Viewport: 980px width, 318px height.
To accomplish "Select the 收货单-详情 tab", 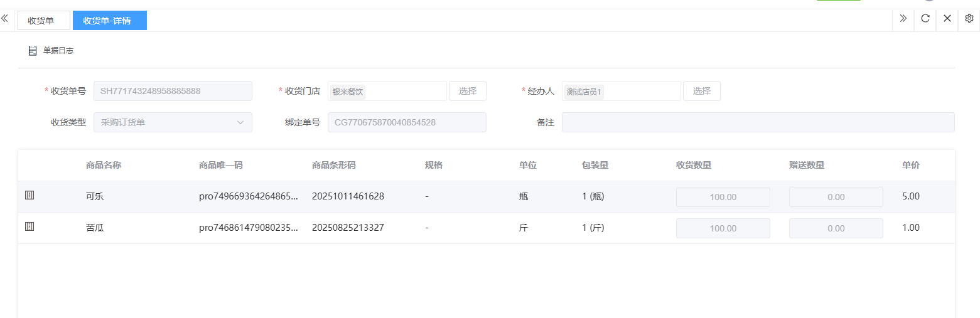I will (x=109, y=21).
